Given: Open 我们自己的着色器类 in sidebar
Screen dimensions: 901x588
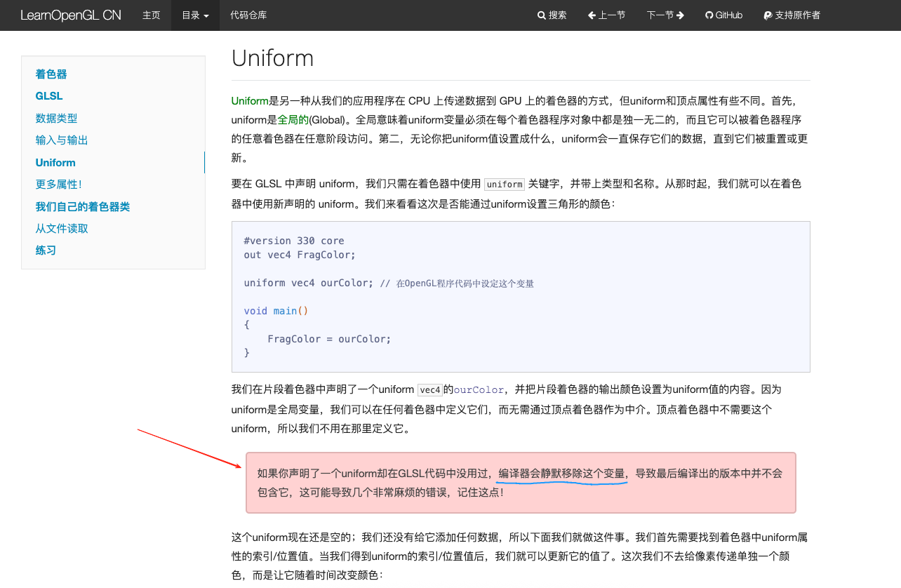Looking at the screenshot, I should 84,206.
